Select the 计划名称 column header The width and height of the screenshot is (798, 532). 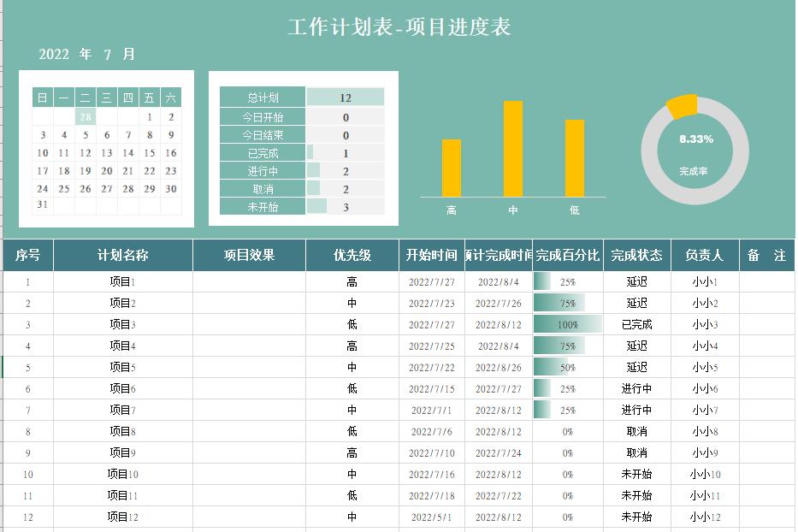tap(124, 254)
